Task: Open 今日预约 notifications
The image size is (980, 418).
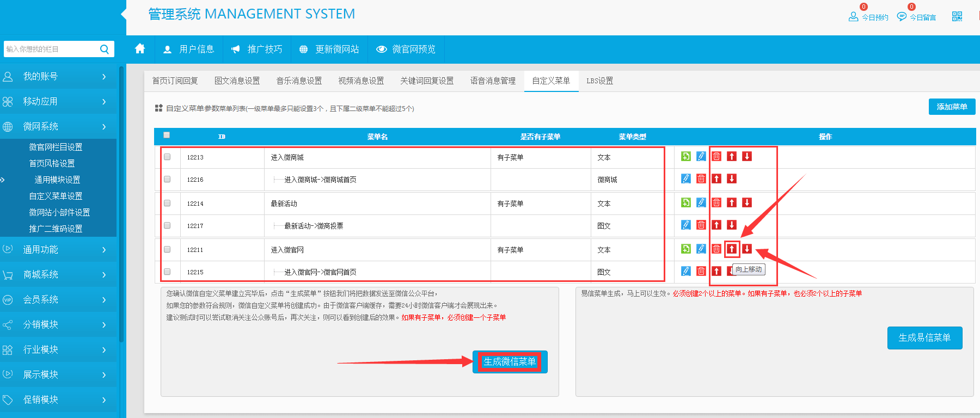Action: click(868, 17)
